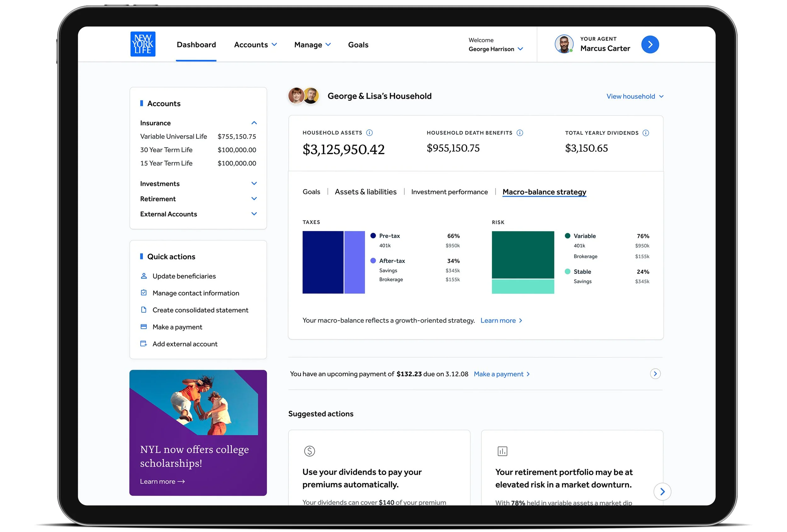Click the dark blue Pre-tax bar in the Taxes chart
Screen dimensions: 787x532
point(322,262)
